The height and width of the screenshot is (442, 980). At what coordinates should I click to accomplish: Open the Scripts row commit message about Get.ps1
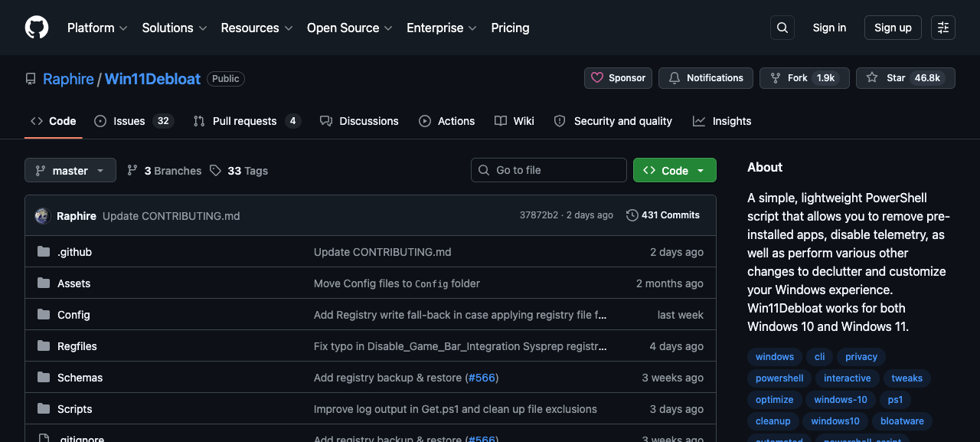click(456, 409)
